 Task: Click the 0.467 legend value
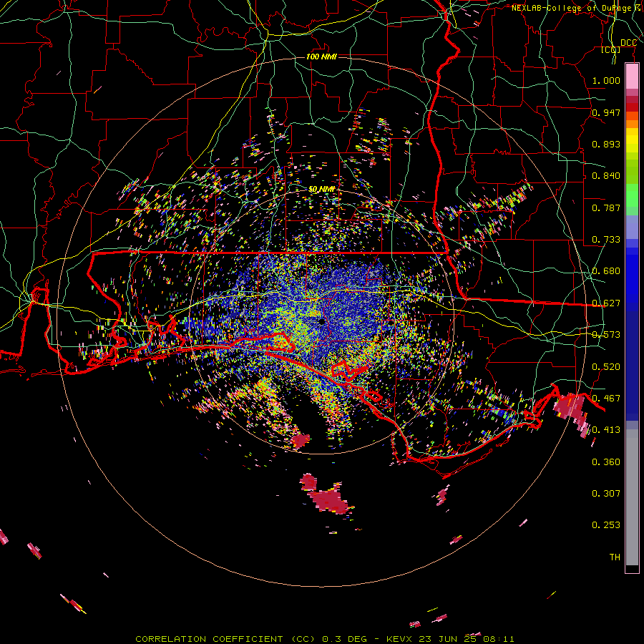point(606,399)
